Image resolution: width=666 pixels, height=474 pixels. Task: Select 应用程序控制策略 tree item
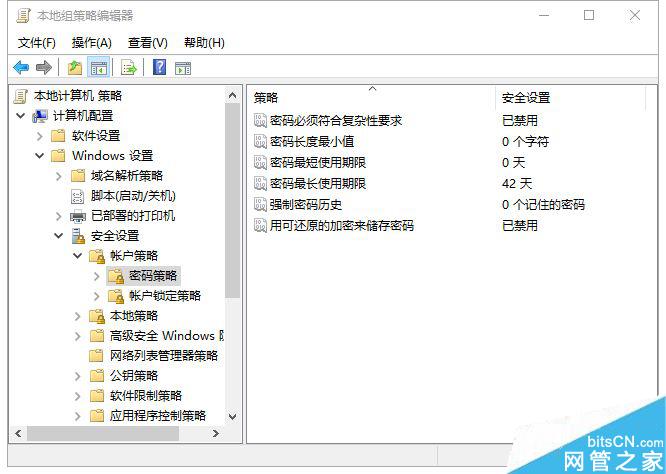(x=158, y=416)
